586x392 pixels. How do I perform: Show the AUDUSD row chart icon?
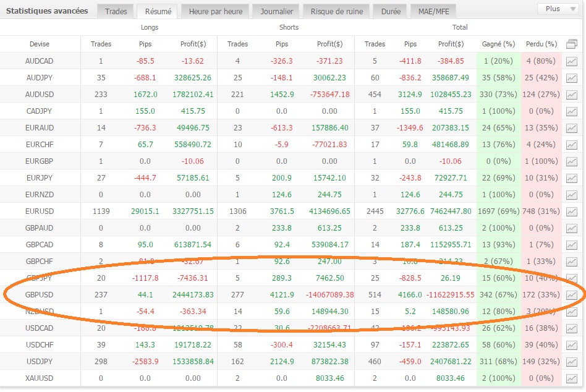572,95
